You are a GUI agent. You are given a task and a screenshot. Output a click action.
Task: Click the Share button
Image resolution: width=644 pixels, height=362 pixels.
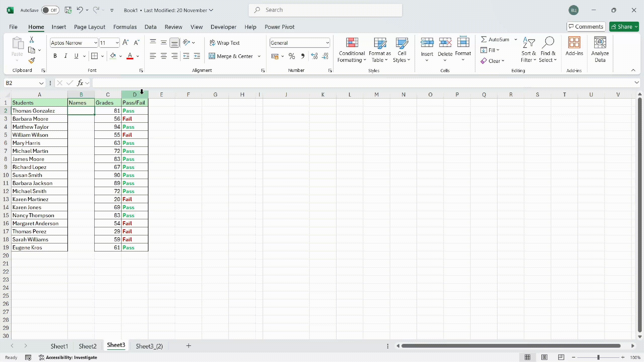[621, 27]
